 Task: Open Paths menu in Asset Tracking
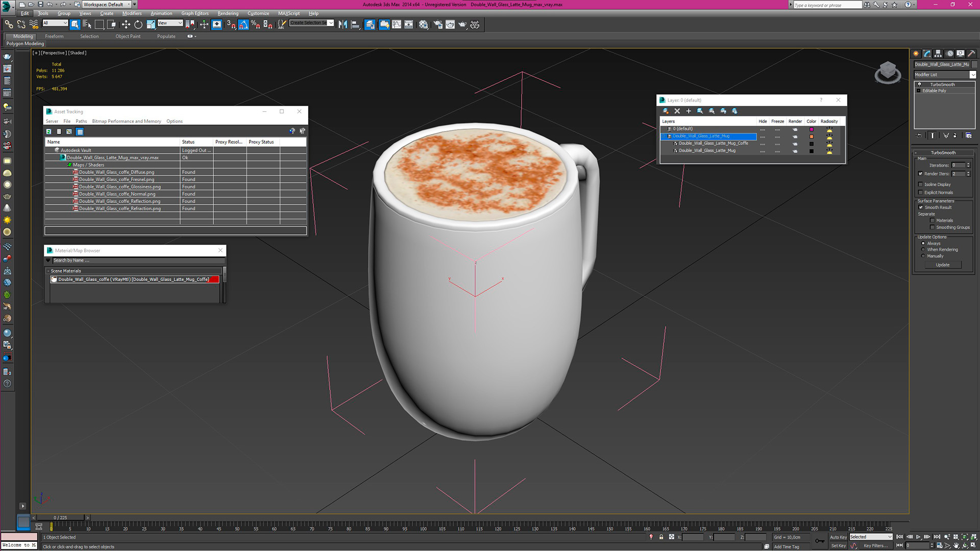[81, 121]
